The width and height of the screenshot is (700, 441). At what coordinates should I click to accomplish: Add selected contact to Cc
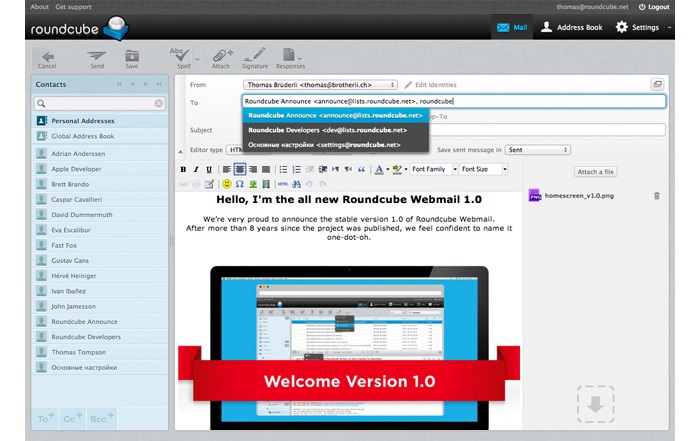point(73,419)
